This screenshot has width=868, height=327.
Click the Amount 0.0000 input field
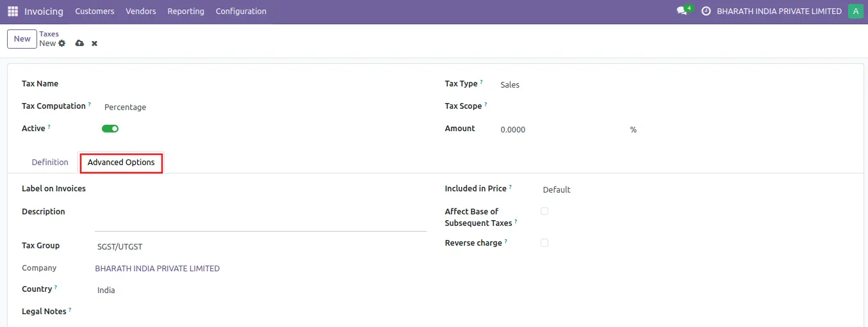(557, 130)
